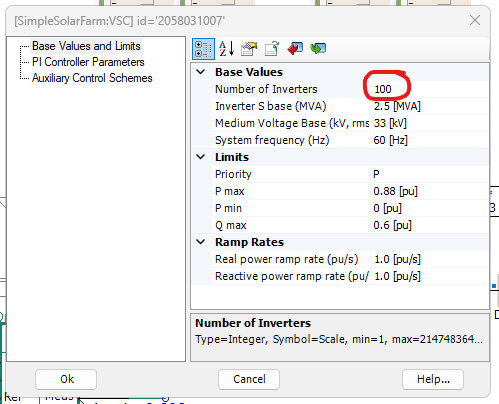Close the SimpleSolarFarm:VSC dialog
This screenshot has height=404, width=499.
click(475, 20)
